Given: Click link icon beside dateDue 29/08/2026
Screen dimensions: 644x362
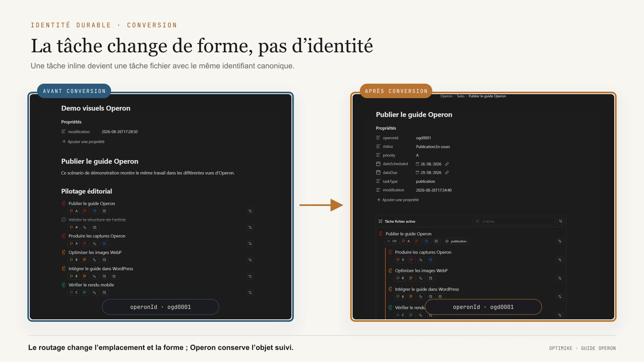Looking at the screenshot, I should 447,173.
